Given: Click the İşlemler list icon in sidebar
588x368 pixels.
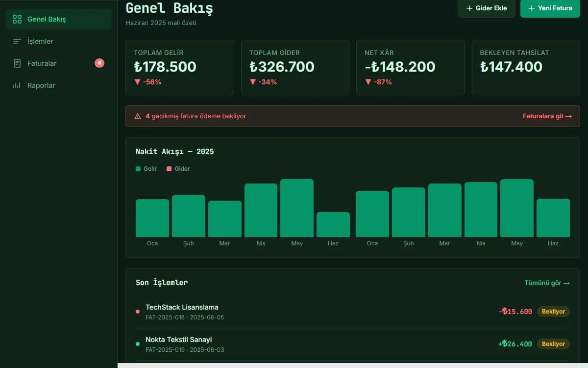Looking at the screenshot, I should click(17, 41).
